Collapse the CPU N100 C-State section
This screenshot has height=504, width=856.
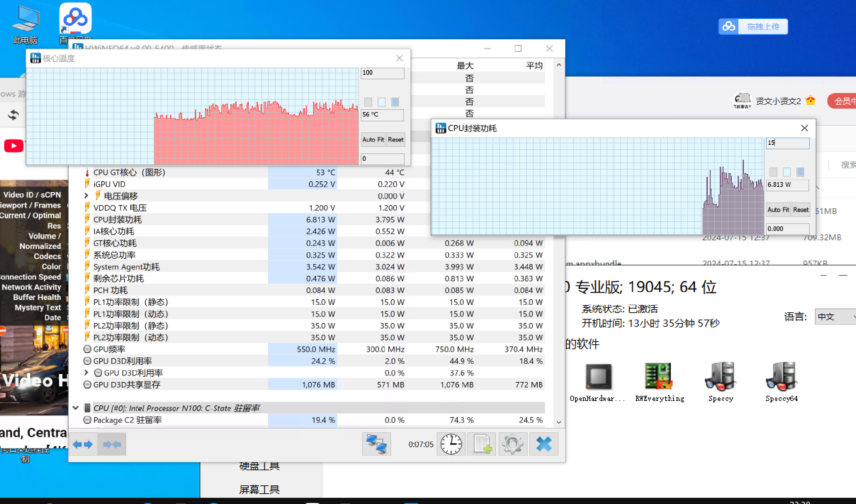76,408
